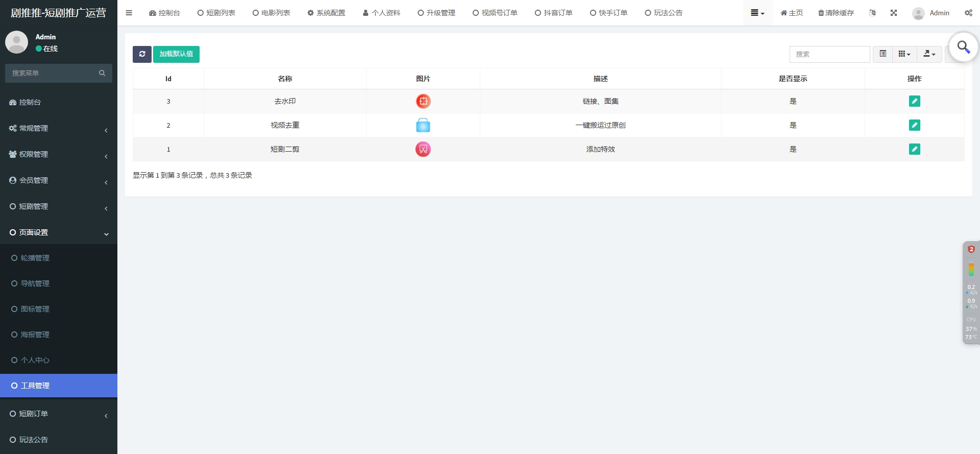
Task: Toggle the table card view
Action: pos(883,54)
